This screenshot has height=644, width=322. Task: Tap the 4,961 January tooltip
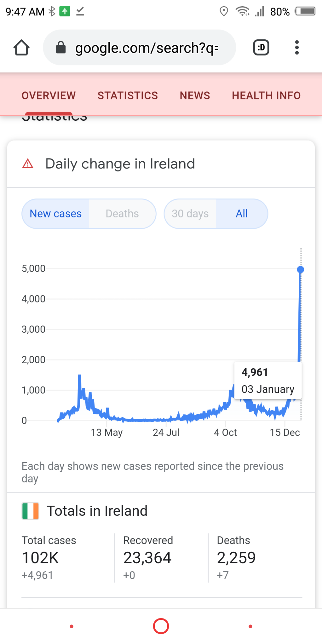[x=268, y=380]
